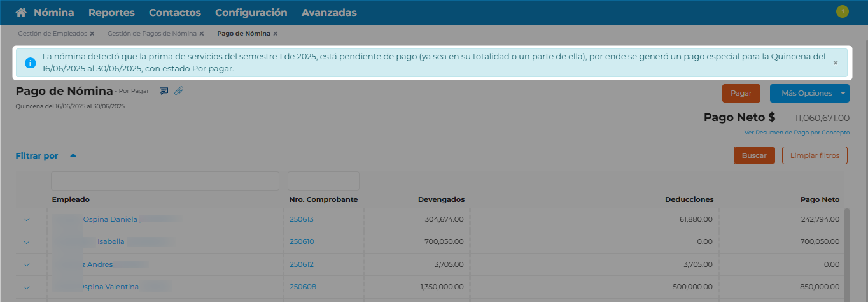The width and height of the screenshot is (868, 302).
Task: Click the Empleado filter input field
Action: pyautogui.click(x=165, y=181)
